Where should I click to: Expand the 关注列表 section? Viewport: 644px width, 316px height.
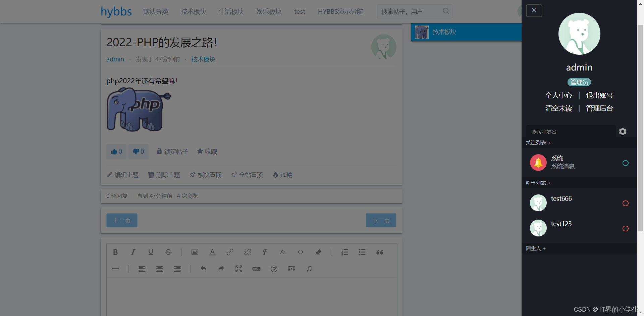538,143
